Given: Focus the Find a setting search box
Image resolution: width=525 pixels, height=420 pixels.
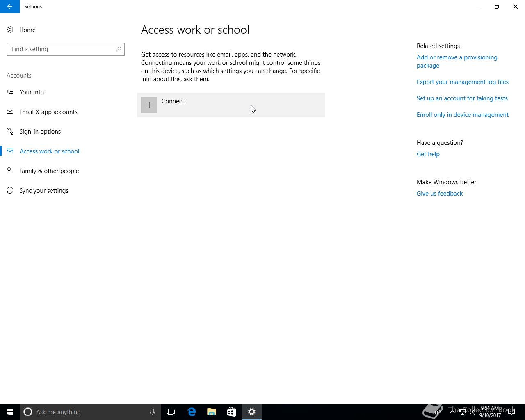Looking at the screenshot, I should (66, 49).
